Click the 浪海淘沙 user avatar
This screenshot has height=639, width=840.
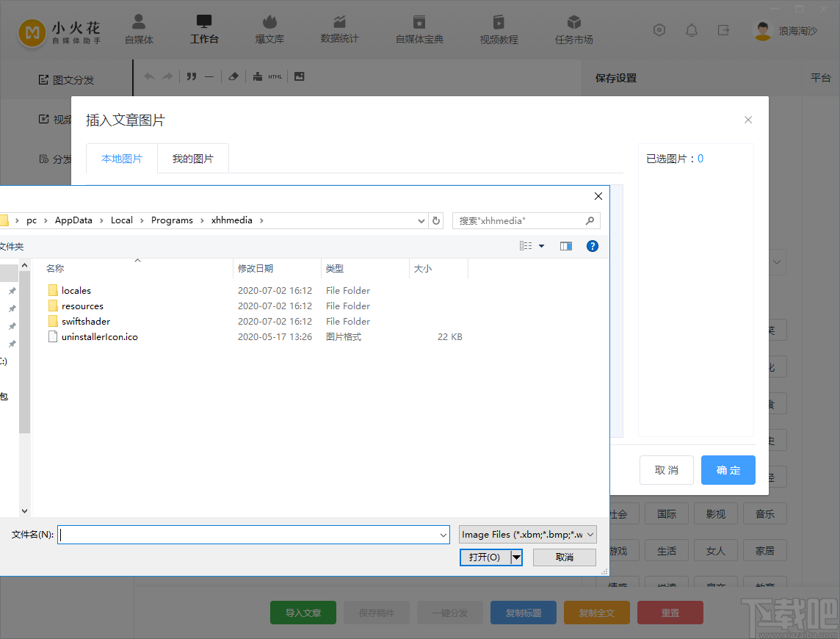point(761,31)
